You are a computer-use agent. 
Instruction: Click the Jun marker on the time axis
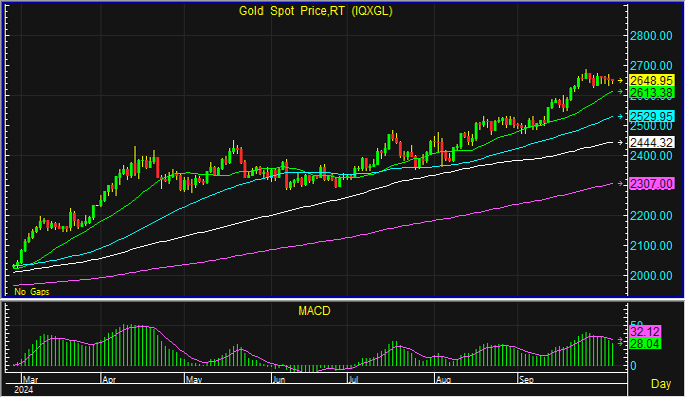pos(279,379)
